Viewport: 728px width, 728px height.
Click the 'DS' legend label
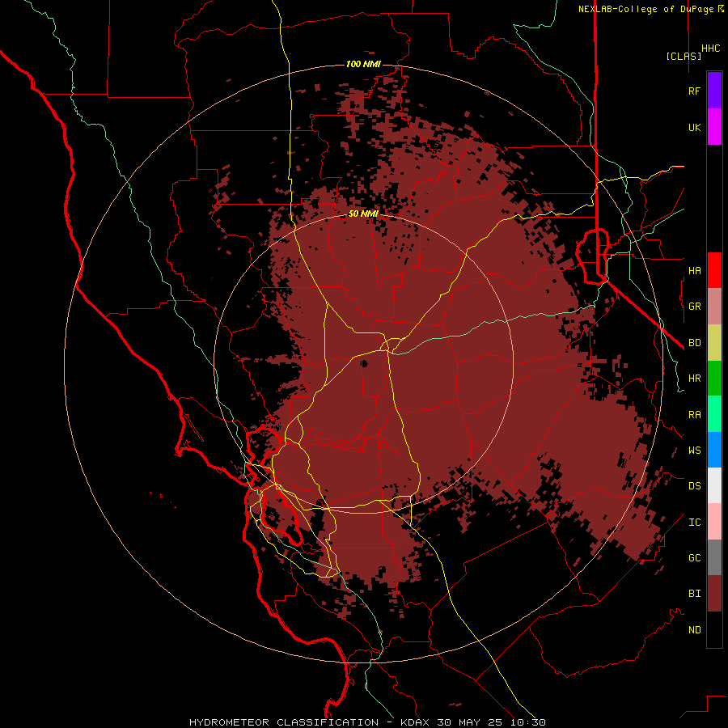[695, 486]
